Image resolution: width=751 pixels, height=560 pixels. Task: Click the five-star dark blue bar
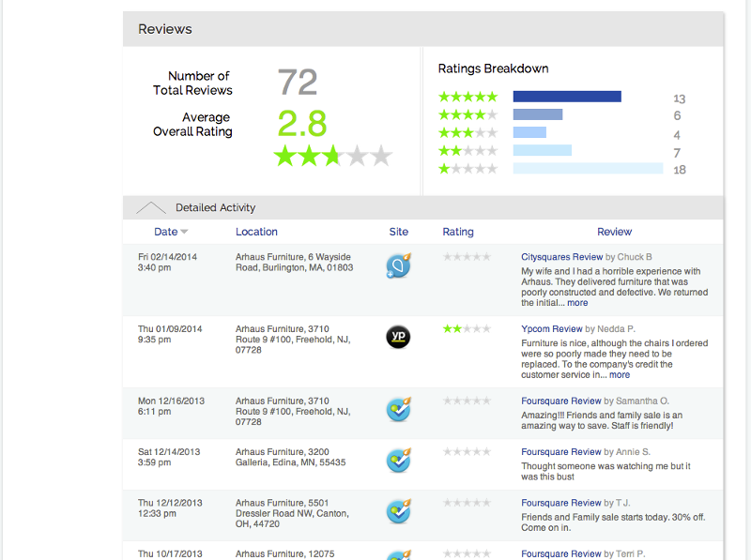pyautogui.click(x=567, y=97)
